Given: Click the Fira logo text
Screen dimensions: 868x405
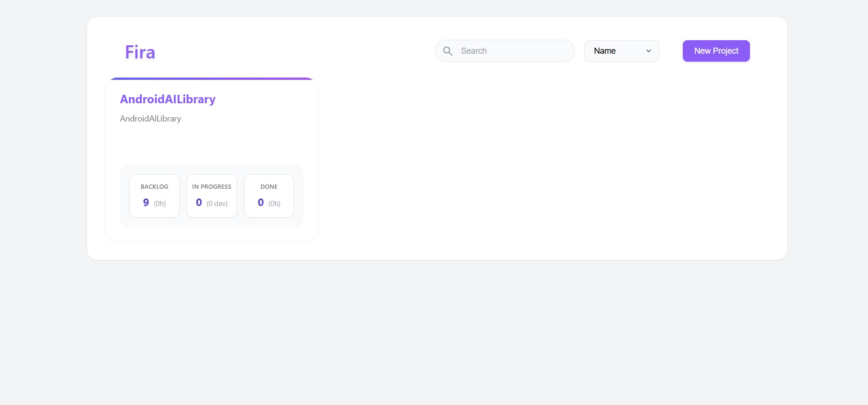Looking at the screenshot, I should click(140, 52).
